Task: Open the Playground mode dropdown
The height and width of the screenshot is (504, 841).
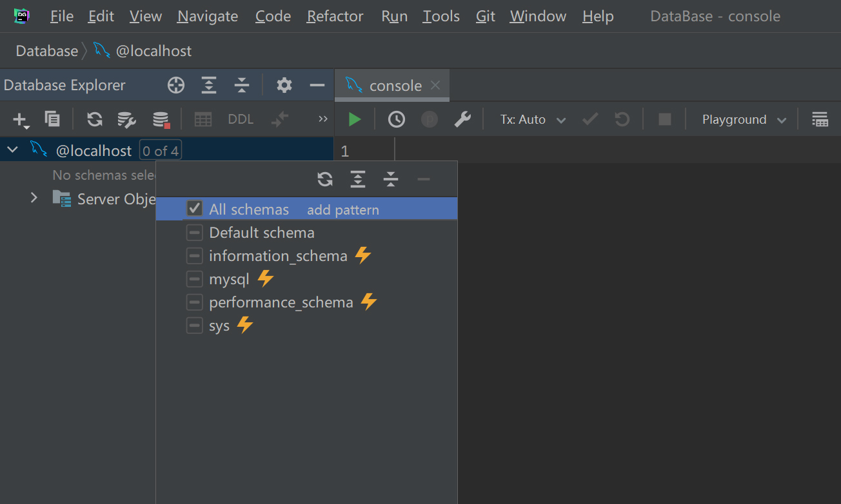Action: (744, 119)
